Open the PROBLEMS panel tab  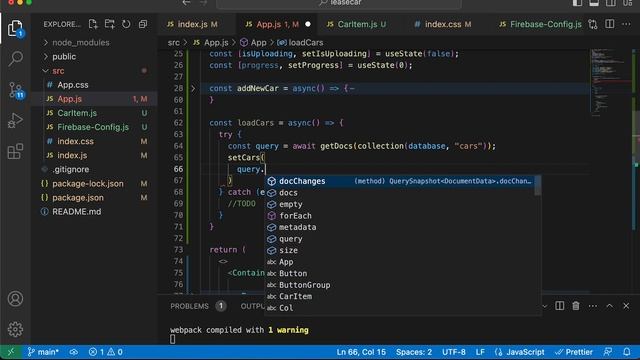click(x=189, y=306)
